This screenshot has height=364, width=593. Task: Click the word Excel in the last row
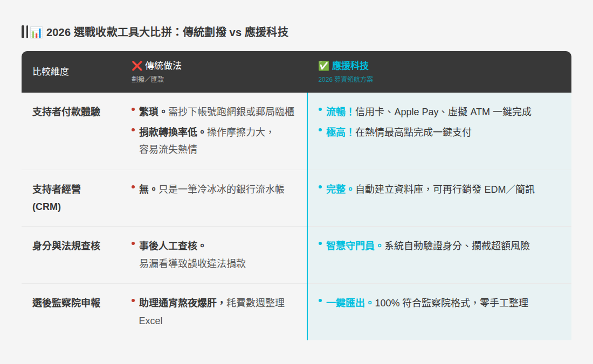point(150,321)
